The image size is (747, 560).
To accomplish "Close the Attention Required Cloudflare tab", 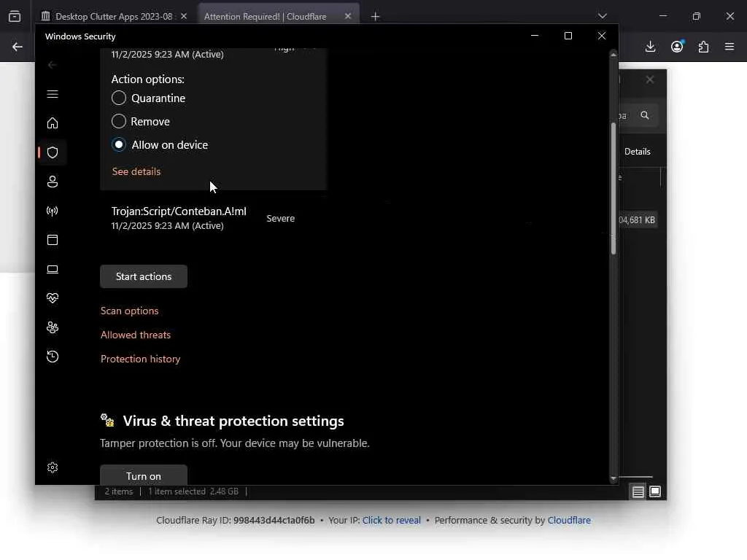I will tap(348, 16).
